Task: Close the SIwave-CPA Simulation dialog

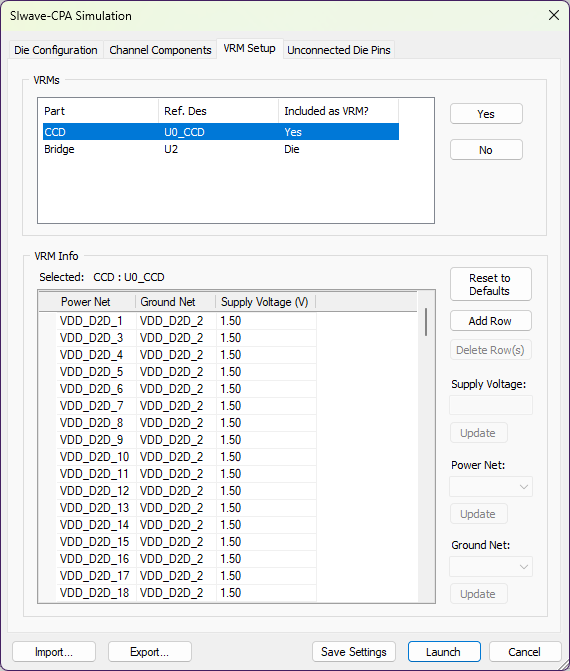Action: click(554, 15)
